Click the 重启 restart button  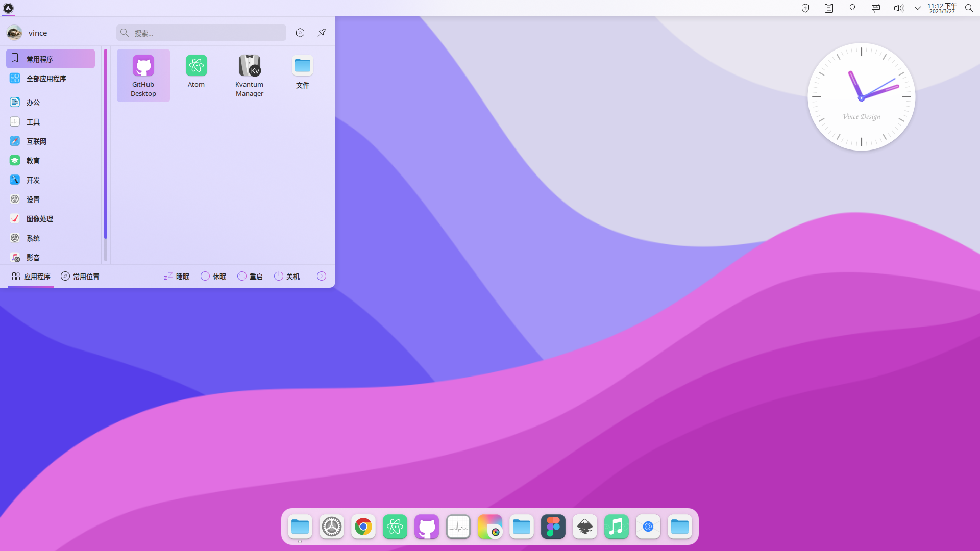[250, 276]
